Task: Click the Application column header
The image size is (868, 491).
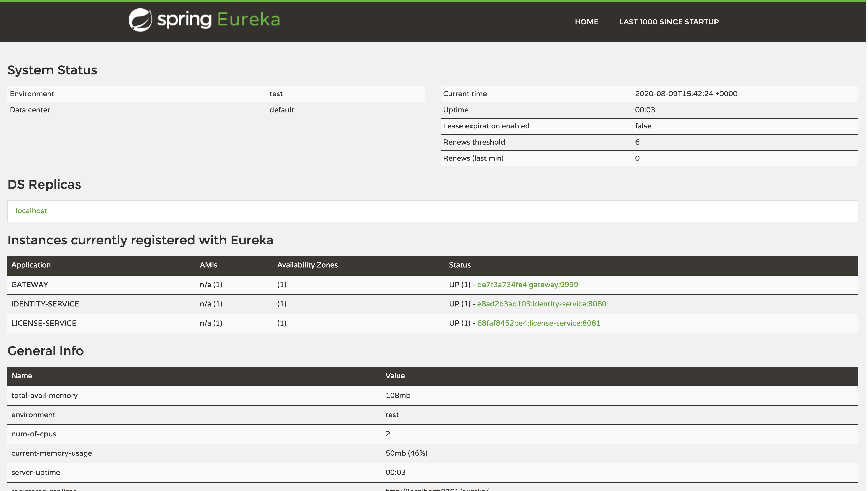Action: pyautogui.click(x=31, y=265)
